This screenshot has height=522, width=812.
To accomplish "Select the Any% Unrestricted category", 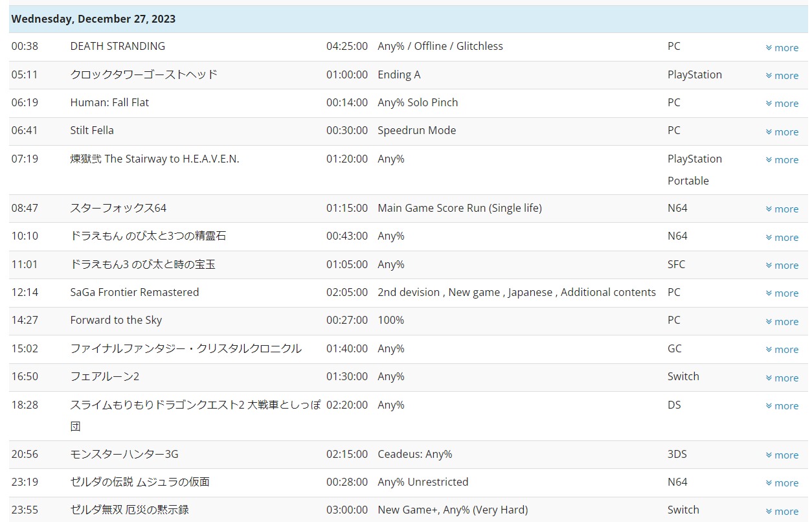I will coord(423,482).
